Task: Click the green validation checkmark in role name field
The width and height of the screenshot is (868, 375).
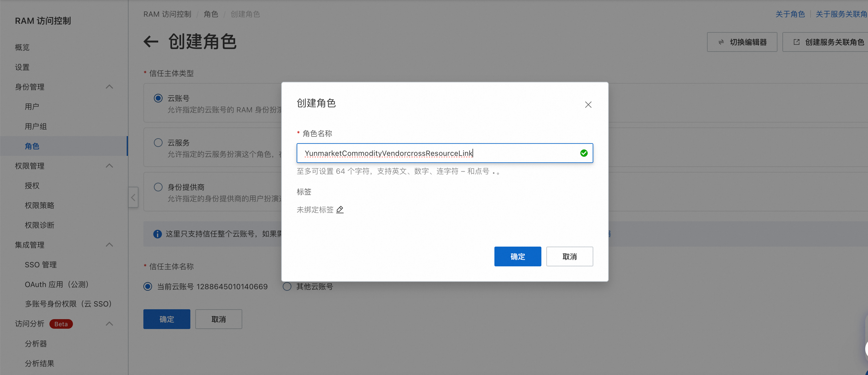Action: click(x=584, y=153)
